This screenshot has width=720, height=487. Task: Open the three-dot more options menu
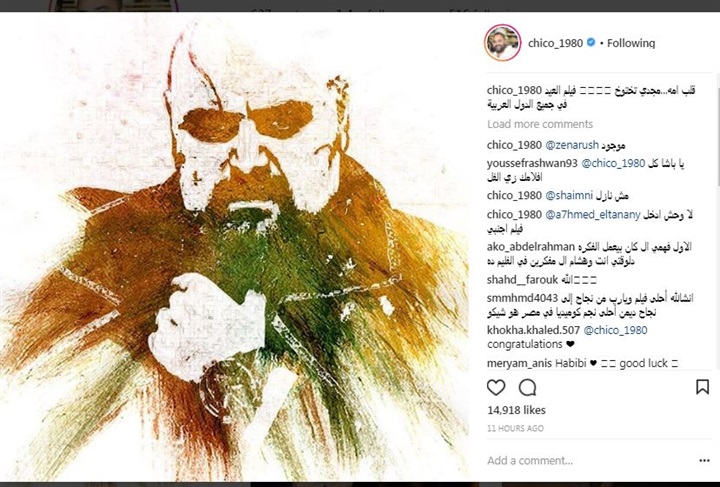704,460
